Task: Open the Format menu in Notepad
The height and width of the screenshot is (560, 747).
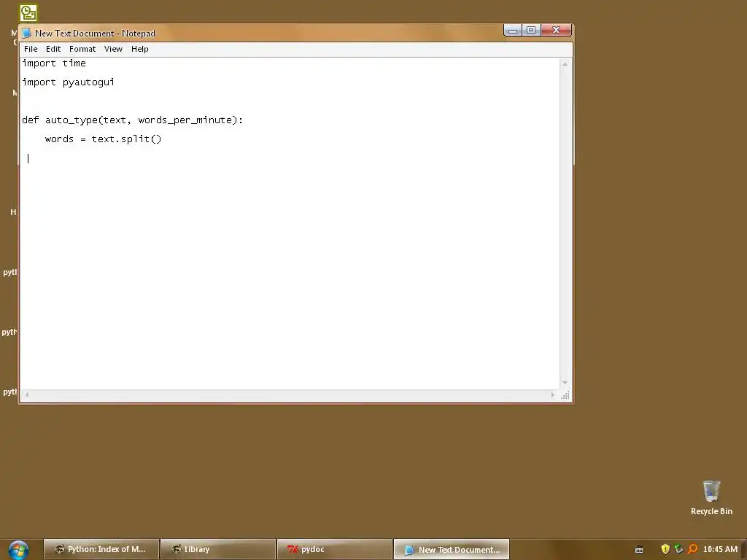Action: click(82, 49)
